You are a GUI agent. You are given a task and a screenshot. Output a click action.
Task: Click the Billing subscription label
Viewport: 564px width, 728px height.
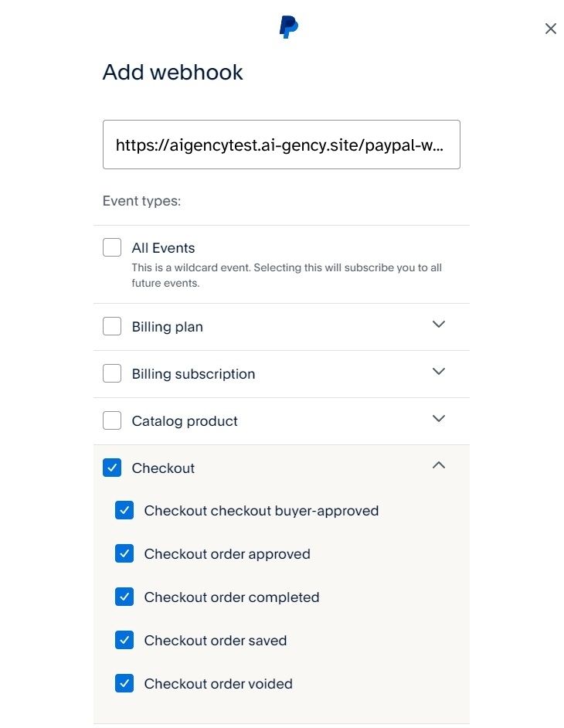pos(193,374)
